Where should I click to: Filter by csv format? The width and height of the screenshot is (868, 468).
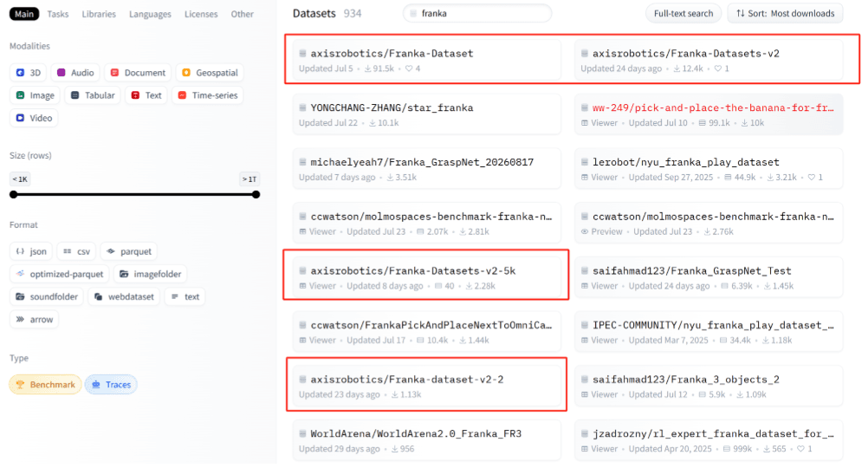(76, 251)
